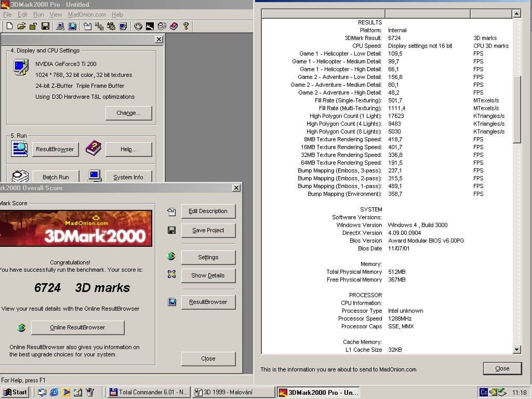Click the Online ResultBrowser button

[78, 327]
